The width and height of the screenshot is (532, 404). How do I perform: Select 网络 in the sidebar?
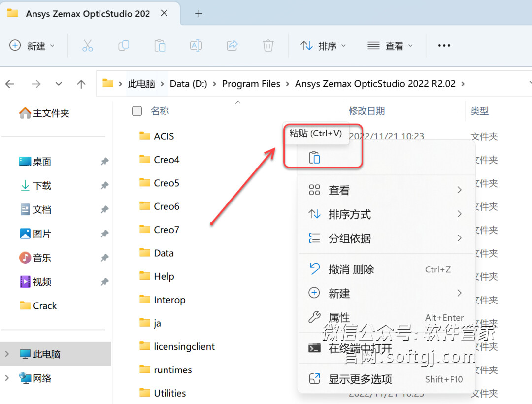35,378
